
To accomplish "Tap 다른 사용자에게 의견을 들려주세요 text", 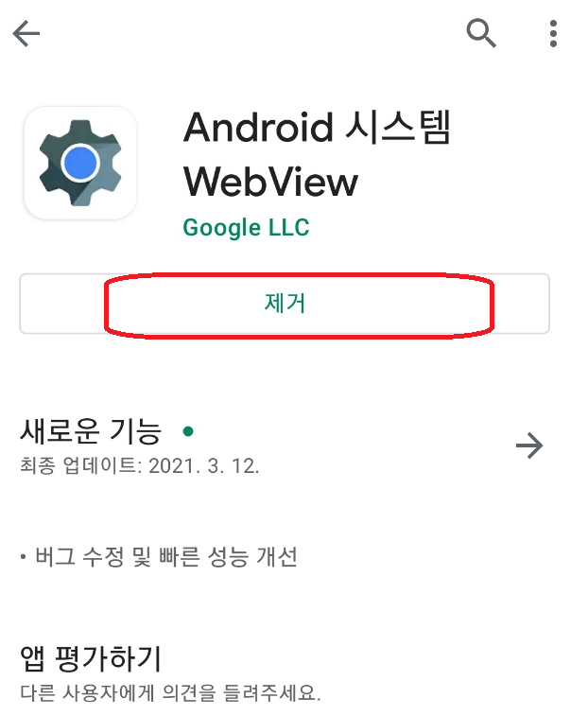I will [x=170, y=692].
